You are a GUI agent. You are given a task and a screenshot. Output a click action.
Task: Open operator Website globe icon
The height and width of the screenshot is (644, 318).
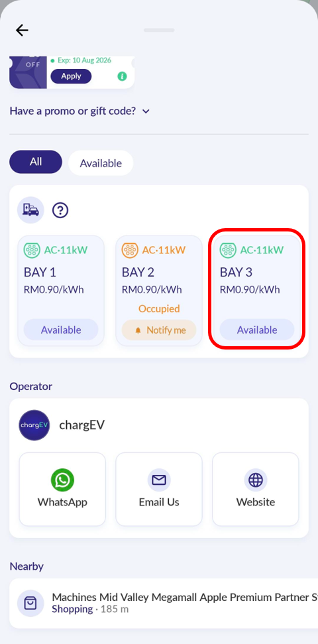click(256, 480)
